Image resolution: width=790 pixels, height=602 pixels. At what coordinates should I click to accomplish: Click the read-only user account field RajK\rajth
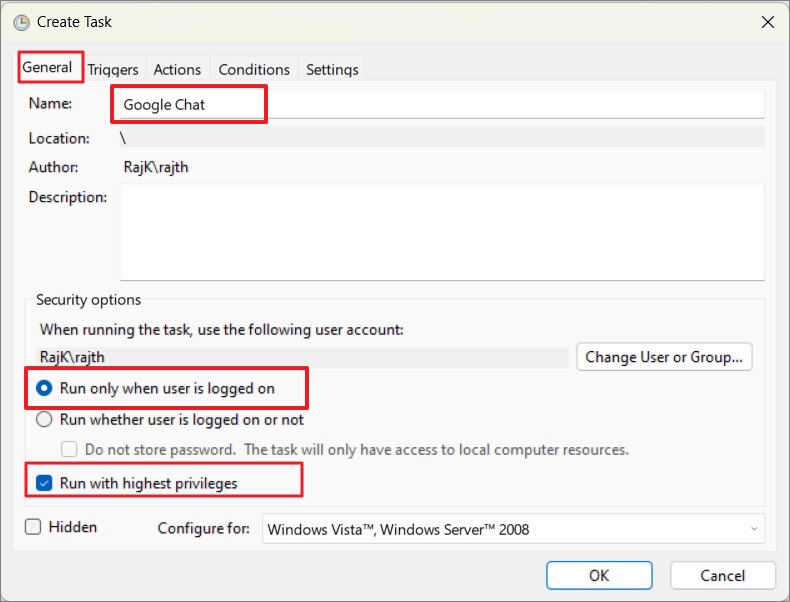click(x=302, y=357)
